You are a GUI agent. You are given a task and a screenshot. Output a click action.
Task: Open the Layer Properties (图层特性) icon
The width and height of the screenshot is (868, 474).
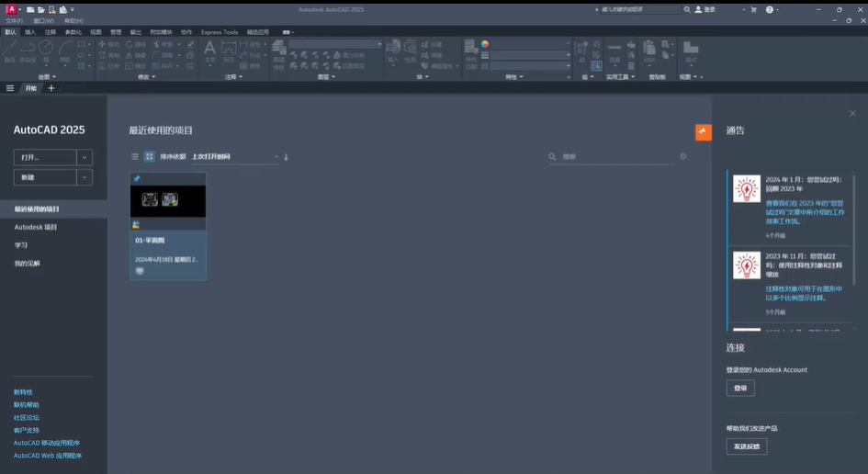(x=278, y=54)
